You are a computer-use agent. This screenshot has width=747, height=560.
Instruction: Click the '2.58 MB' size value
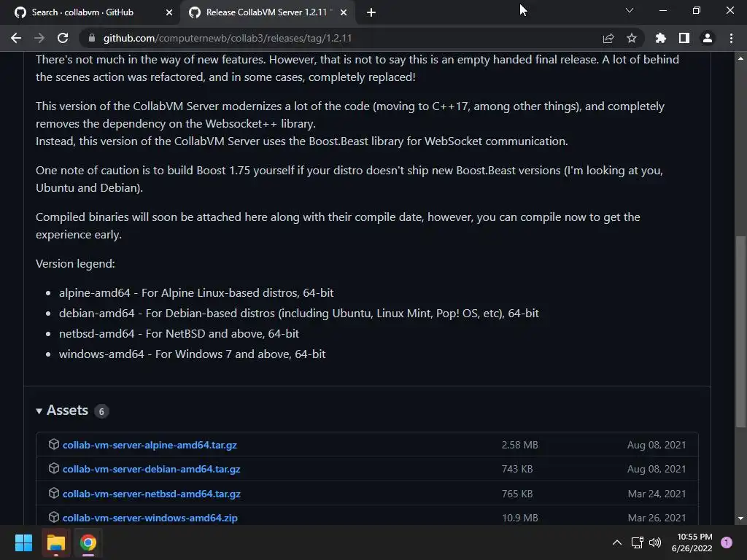[x=519, y=445]
